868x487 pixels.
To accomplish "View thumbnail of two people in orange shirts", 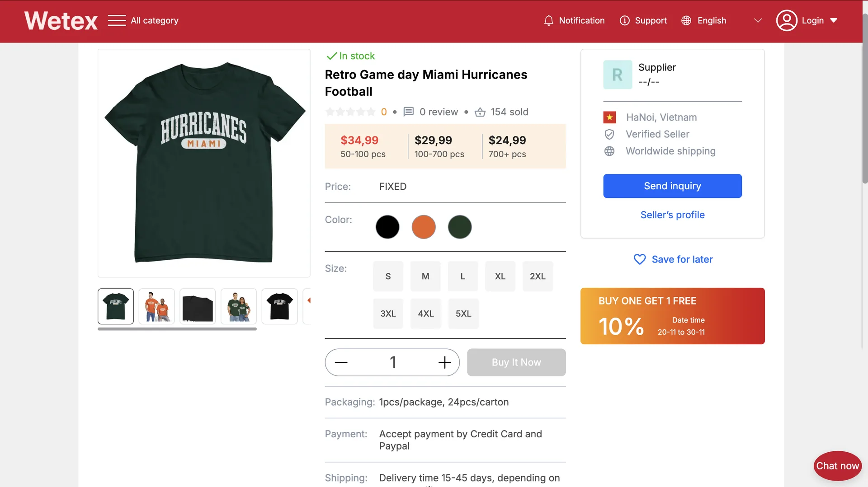I will (x=156, y=306).
